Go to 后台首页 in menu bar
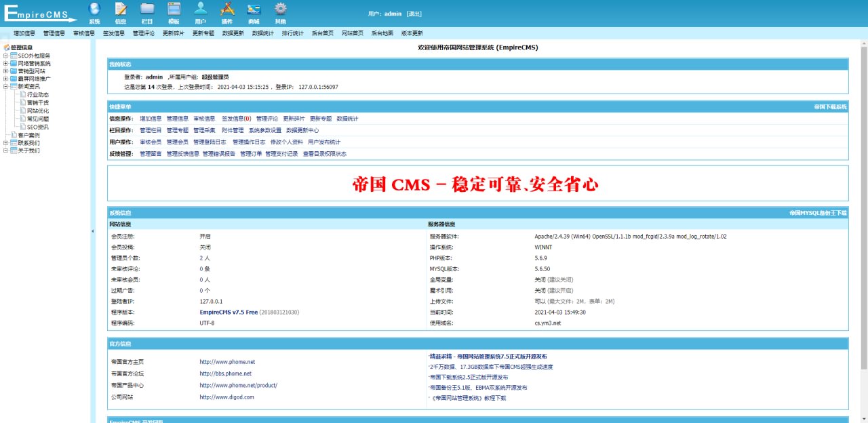The image size is (868, 423). coord(323,33)
